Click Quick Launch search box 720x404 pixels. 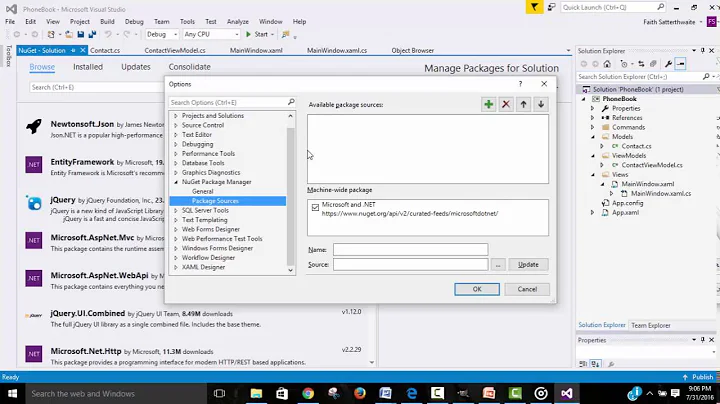(x=613, y=7)
